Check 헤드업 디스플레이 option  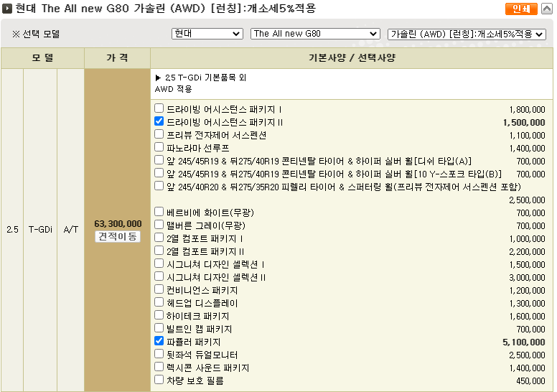tap(159, 302)
